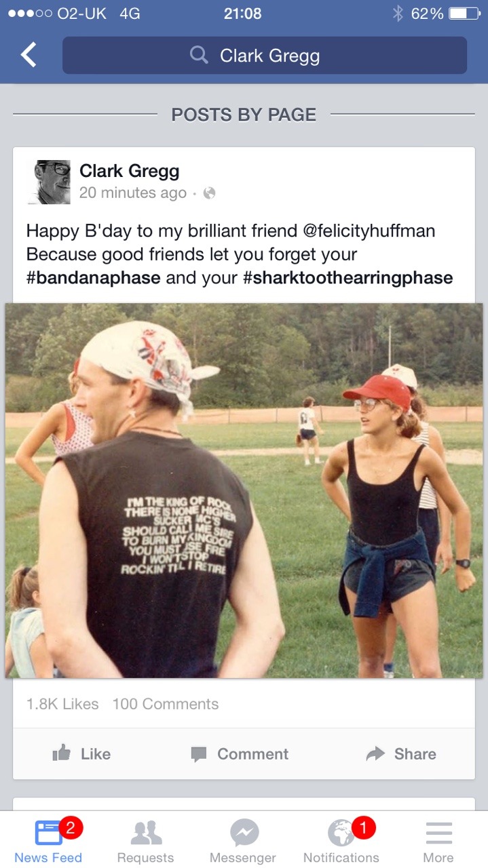Screen dimensions: 488x868
Task: Open the softball field photo
Action: 244,490
